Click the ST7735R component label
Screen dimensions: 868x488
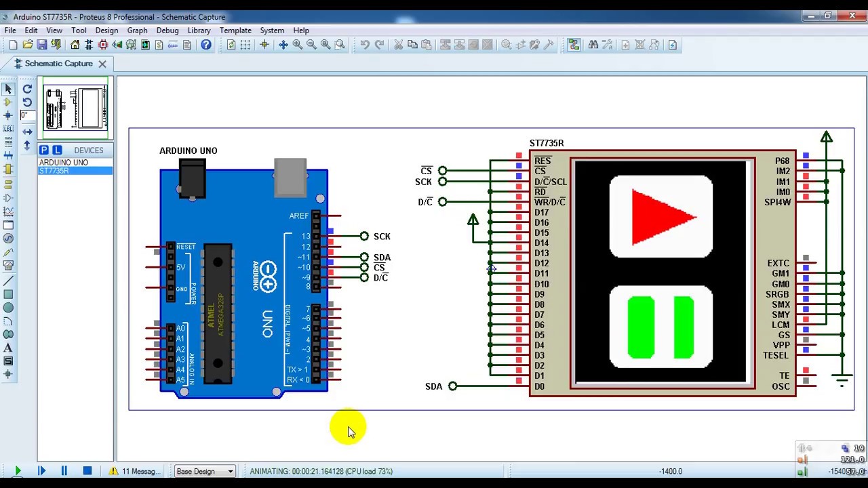547,143
